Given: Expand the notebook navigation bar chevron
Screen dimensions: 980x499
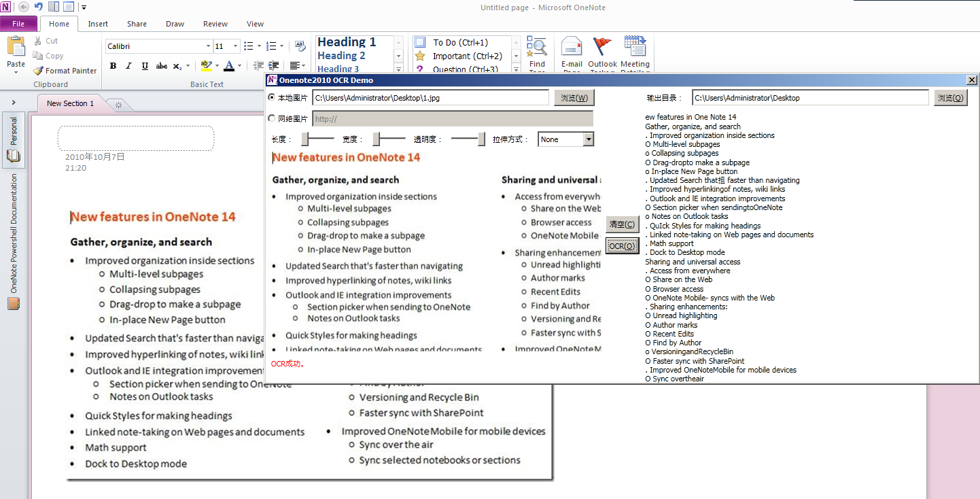Looking at the screenshot, I should [14, 103].
